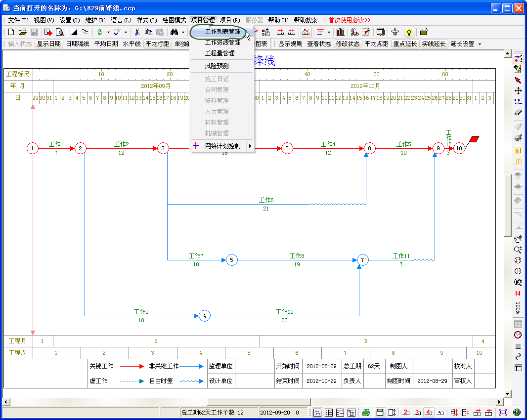Click the red number 3 level icon
The image size is (527, 420).
[x=417, y=413]
